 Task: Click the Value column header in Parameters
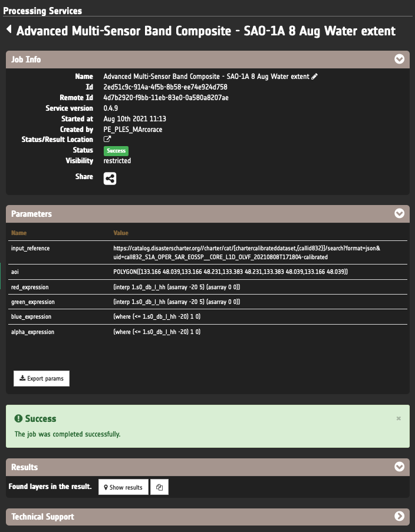tap(121, 233)
